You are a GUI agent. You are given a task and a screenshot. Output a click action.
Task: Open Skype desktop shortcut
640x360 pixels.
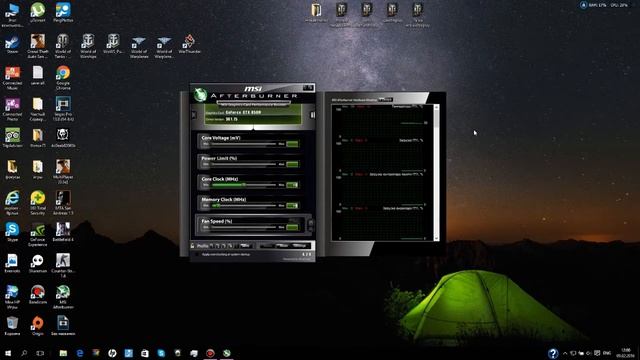coord(12,232)
